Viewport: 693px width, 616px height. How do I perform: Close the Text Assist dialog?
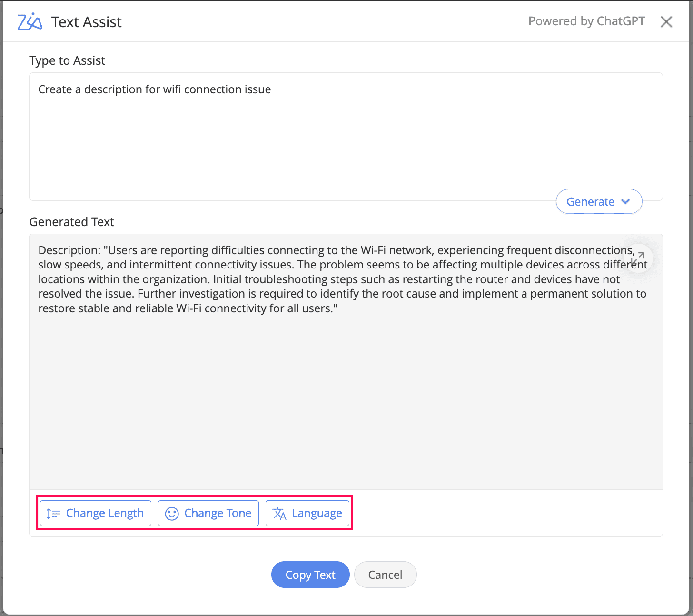click(x=666, y=22)
